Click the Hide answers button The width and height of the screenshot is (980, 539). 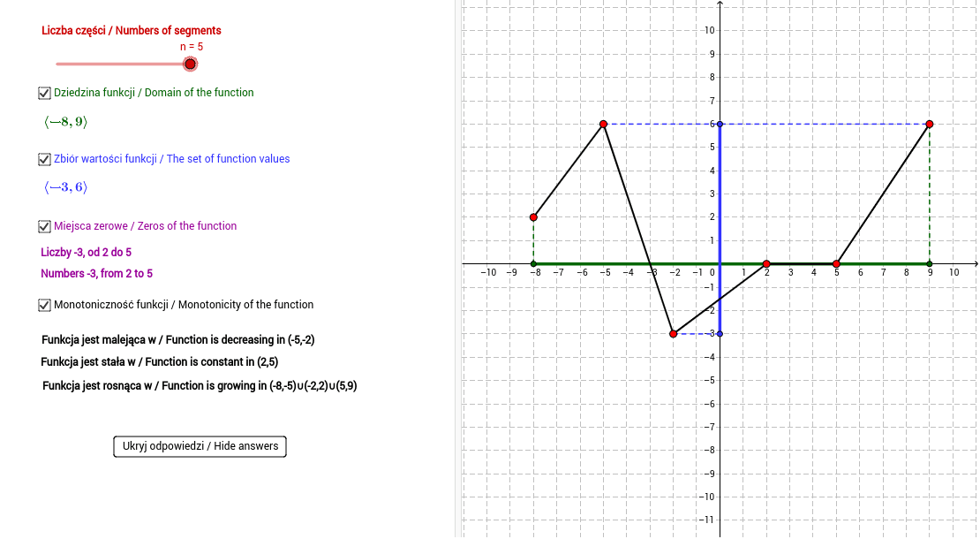tap(200, 446)
